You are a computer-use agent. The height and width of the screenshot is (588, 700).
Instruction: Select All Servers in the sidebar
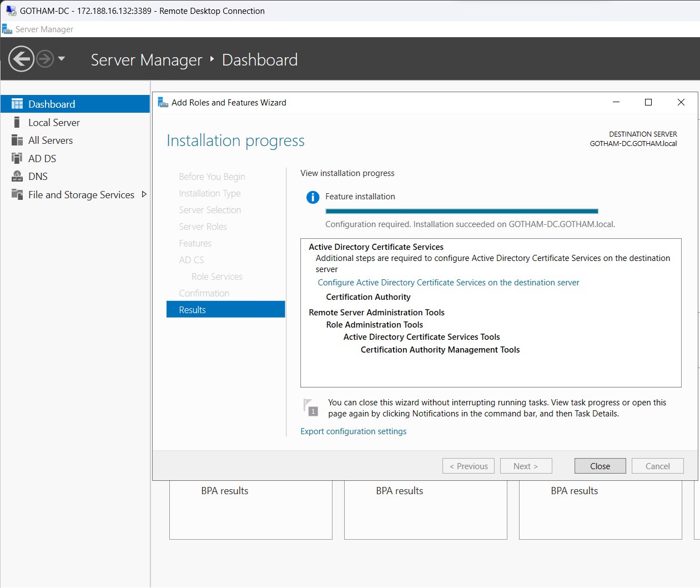pyautogui.click(x=51, y=140)
